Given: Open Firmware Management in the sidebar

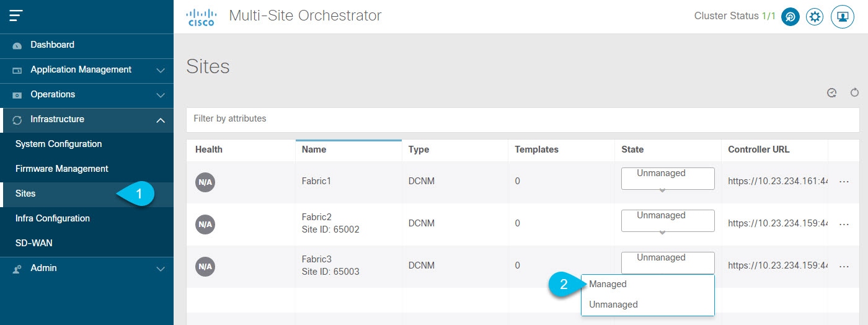Looking at the screenshot, I should (87, 169).
